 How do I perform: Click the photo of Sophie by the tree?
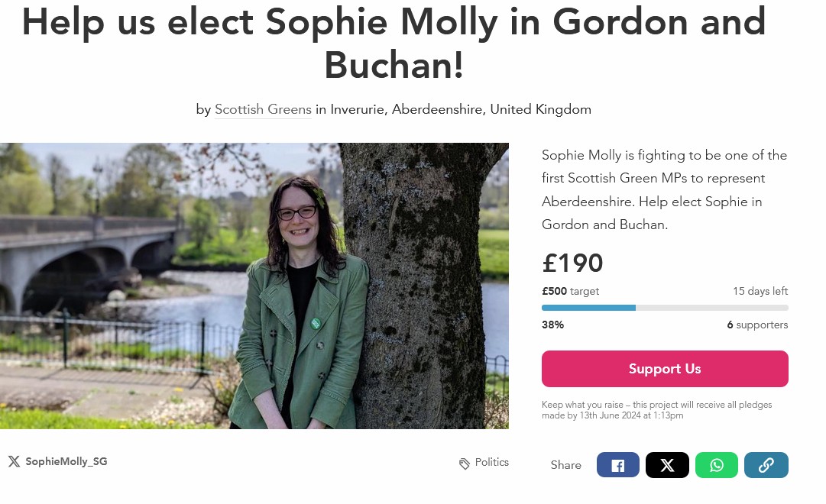tap(254, 286)
